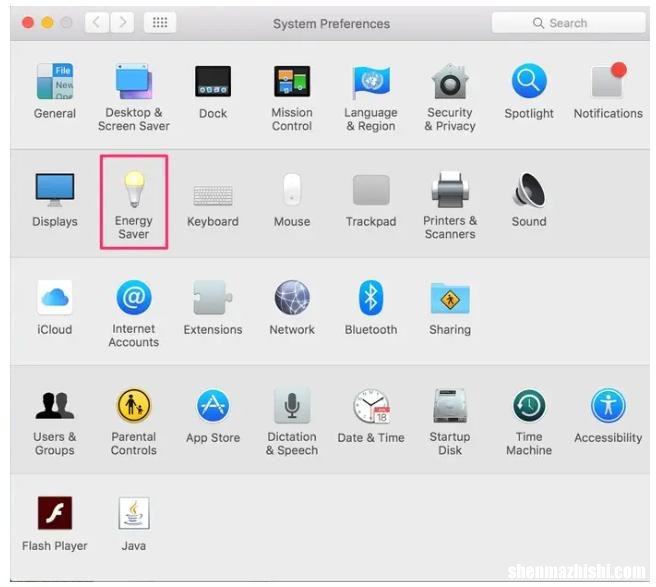Minimize the System Preferences window
The width and height of the screenshot is (656, 587).
click(x=47, y=22)
